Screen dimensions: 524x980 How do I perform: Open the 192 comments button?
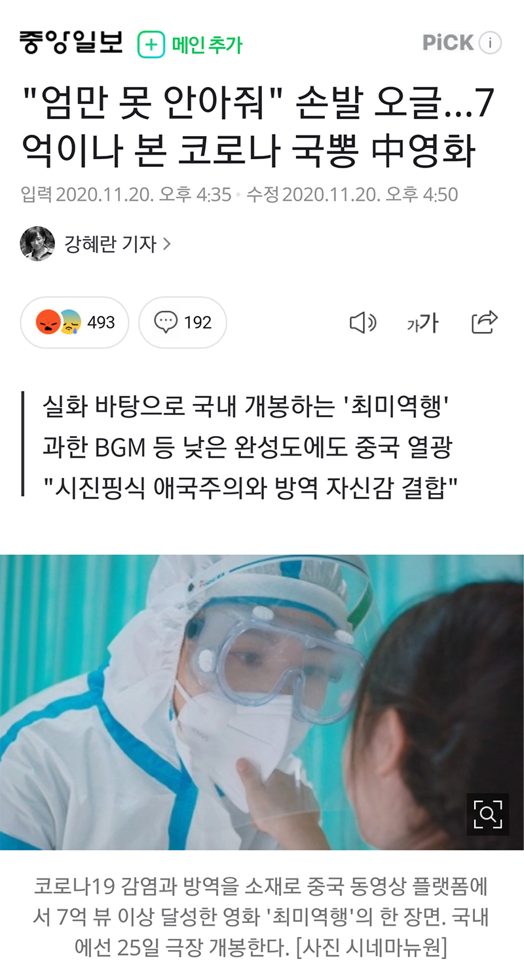click(183, 322)
